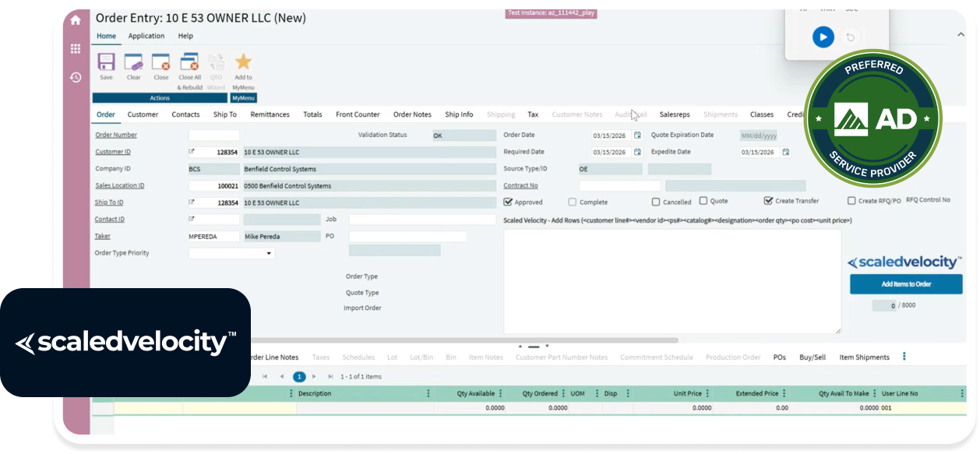Open Qty Available column options menu
980x454 pixels.
(500, 393)
